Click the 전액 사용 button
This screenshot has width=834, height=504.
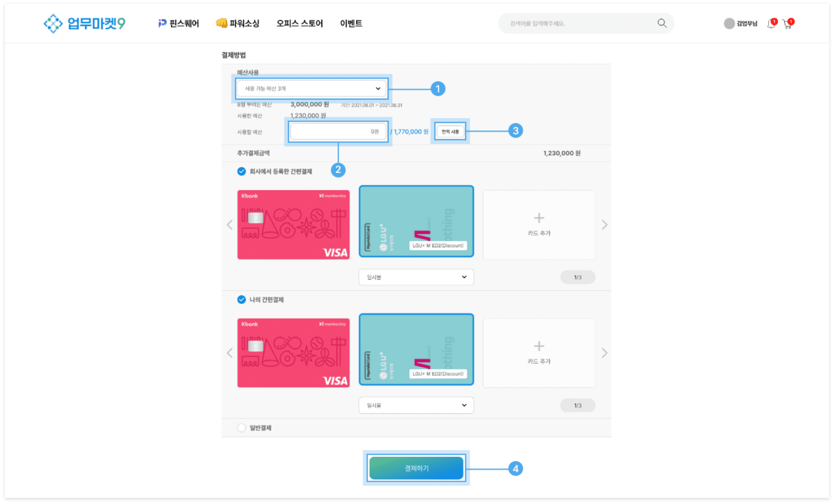coord(450,131)
